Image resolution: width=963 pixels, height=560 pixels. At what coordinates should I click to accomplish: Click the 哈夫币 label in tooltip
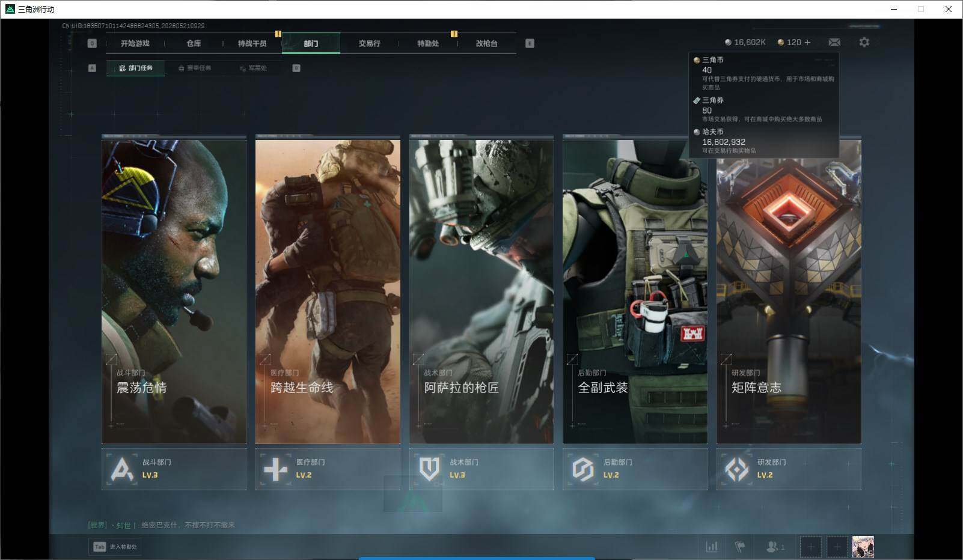pyautogui.click(x=713, y=132)
